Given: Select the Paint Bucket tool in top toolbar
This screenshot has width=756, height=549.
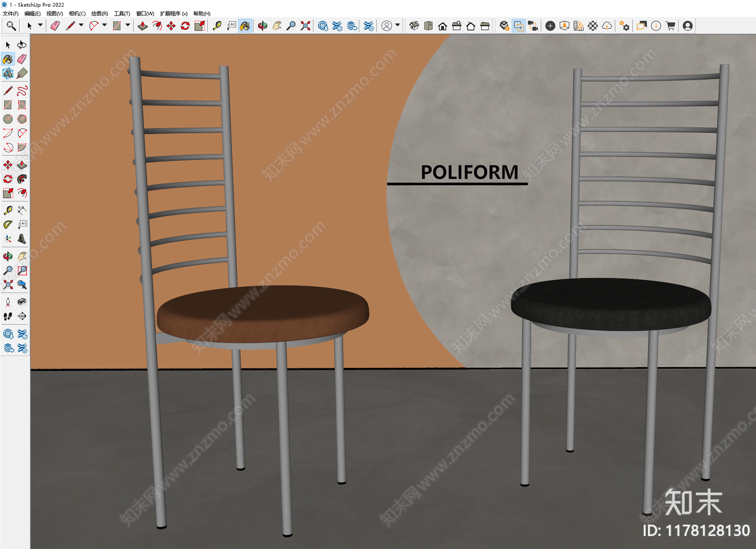Looking at the screenshot, I should coord(245,26).
